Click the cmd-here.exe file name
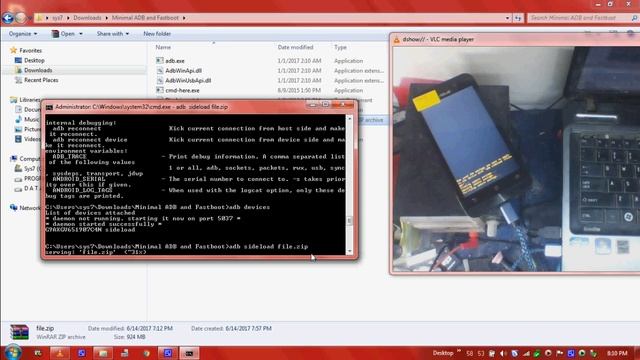Viewport: 640px width, 360px height. [182, 91]
